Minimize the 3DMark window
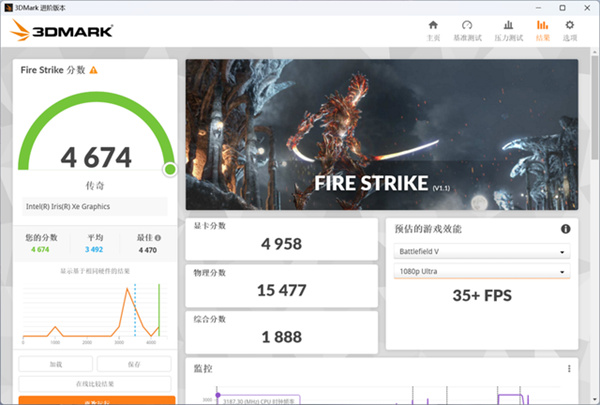Viewport: 600px width, 405px height. [x=538, y=8]
